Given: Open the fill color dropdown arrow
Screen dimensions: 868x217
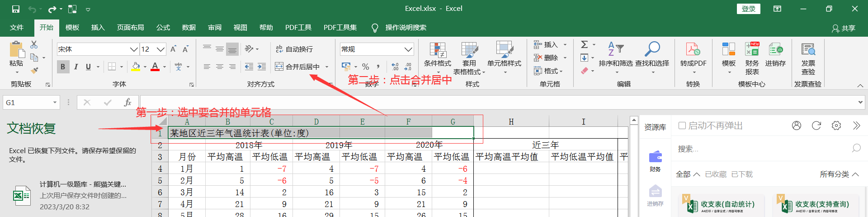Looking at the screenshot, I should (x=145, y=67).
